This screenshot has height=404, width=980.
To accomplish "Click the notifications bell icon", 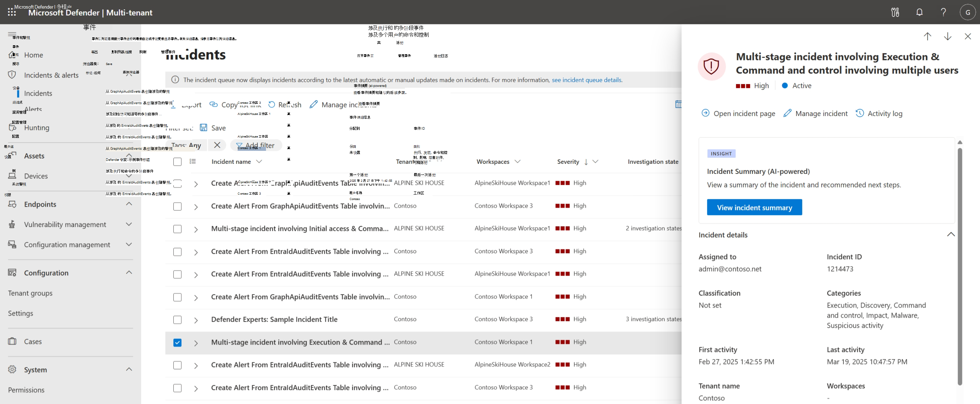I will click(x=919, y=12).
